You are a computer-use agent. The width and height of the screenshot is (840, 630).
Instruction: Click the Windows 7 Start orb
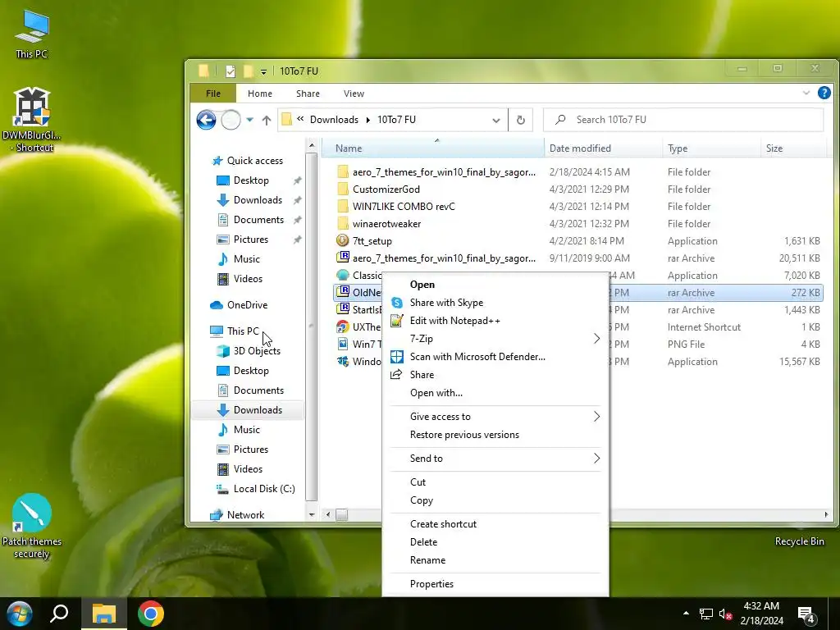(x=20, y=614)
